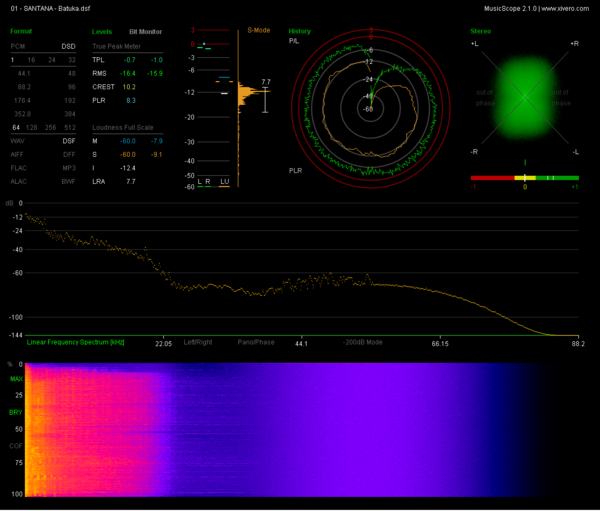Click the green stereo vectorscope display

525,98
